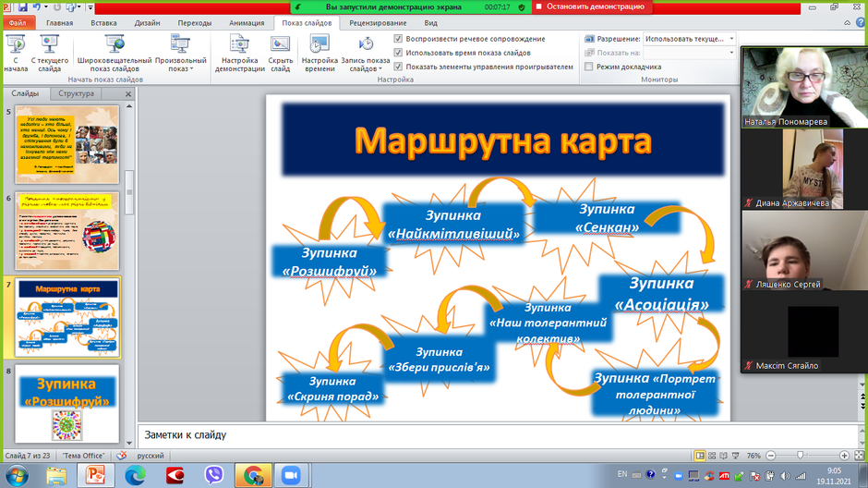This screenshot has height=488, width=868.
Task: Open the Файл button
Action: tap(18, 23)
